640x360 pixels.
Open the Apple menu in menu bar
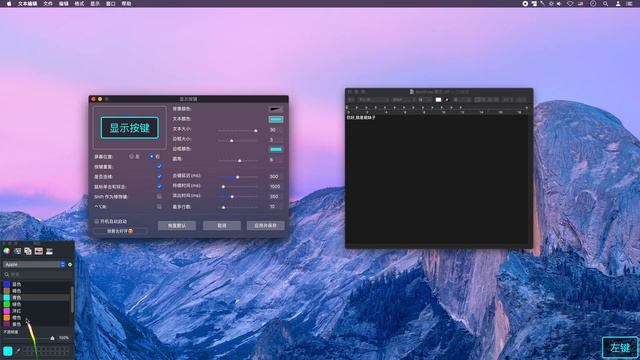click(x=9, y=3)
